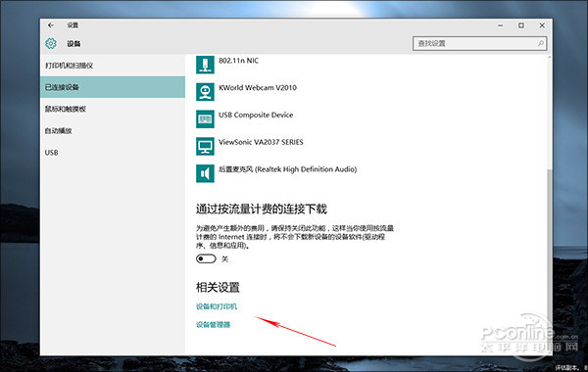Click the Realtek audio speaker icon
The height and width of the screenshot is (372, 588).
205,173
